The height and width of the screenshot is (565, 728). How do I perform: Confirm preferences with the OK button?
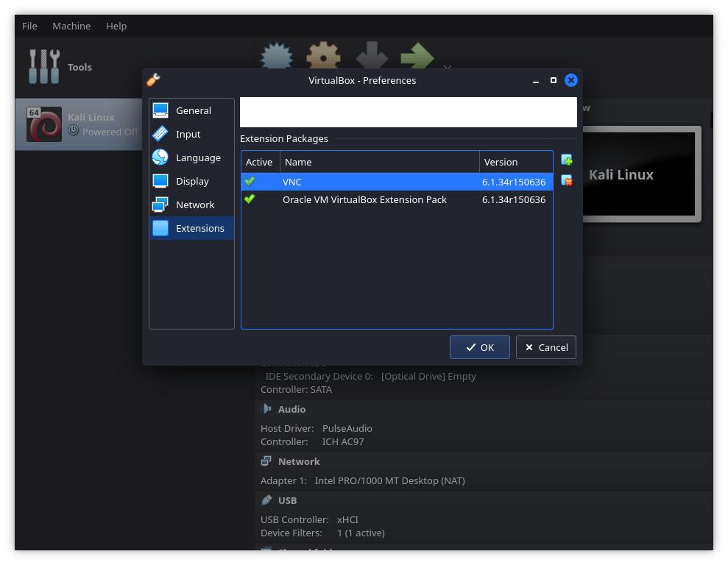click(479, 347)
